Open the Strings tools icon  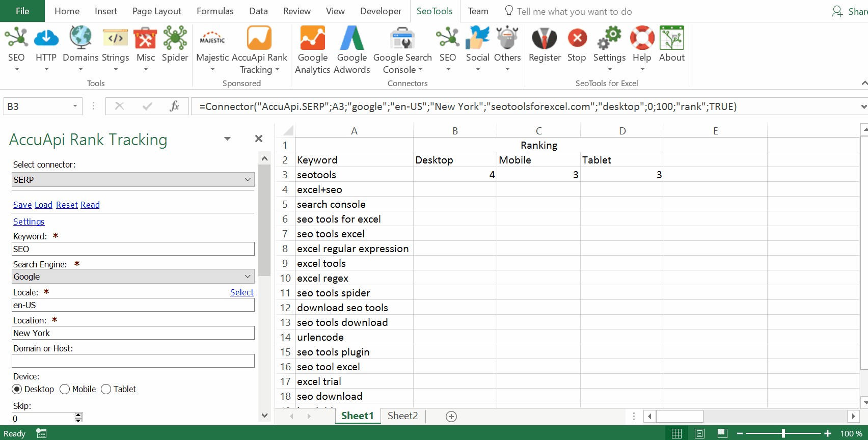(116, 38)
